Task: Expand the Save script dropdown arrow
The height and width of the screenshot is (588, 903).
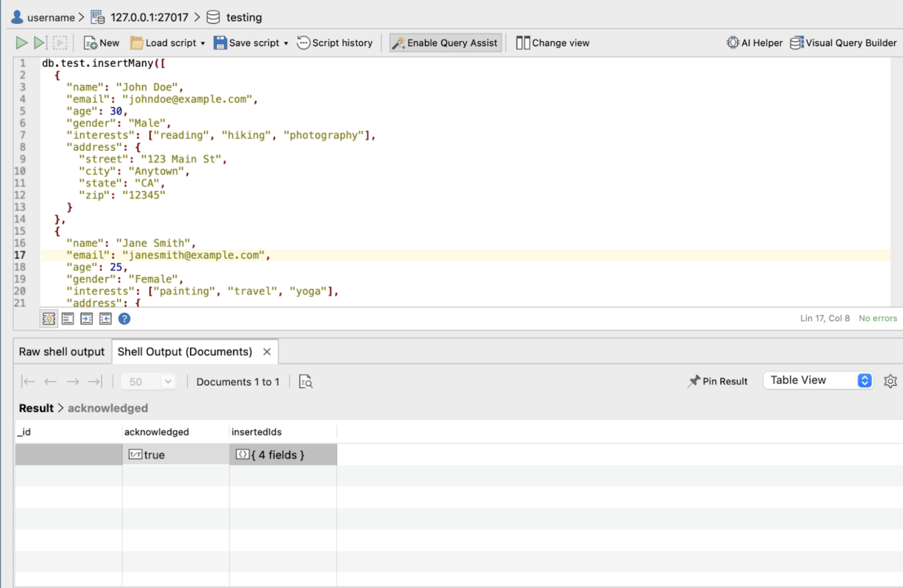Action: point(286,43)
